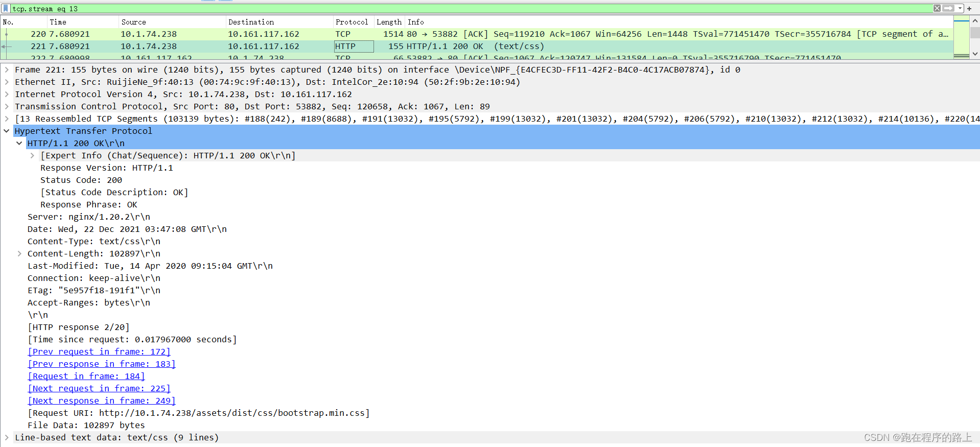Select packet 220 TCP ACK row
Viewport: 980px width, 447px height.
(477, 34)
